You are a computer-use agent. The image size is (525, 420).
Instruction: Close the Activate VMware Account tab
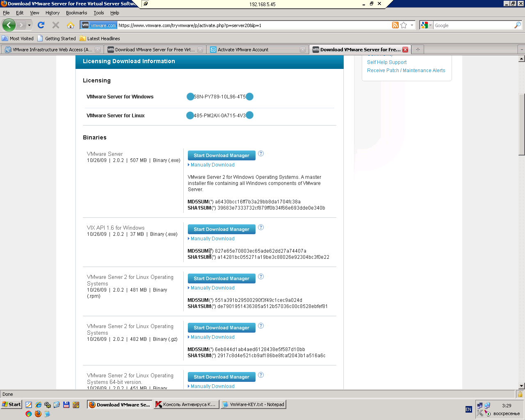tap(303, 50)
